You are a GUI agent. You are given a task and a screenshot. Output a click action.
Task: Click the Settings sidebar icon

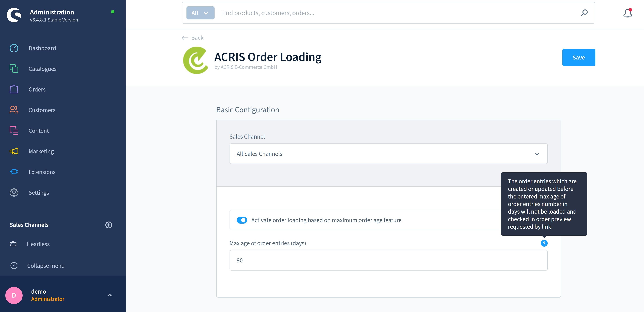point(14,192)
